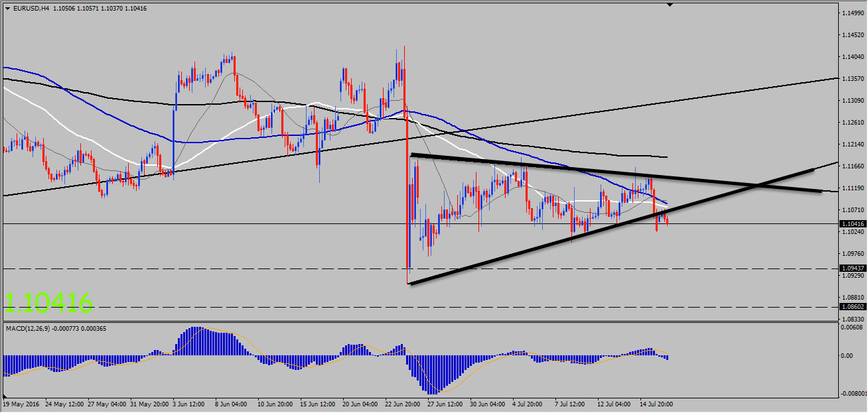Click the 1.12140 label on price scale

point(853,144)
